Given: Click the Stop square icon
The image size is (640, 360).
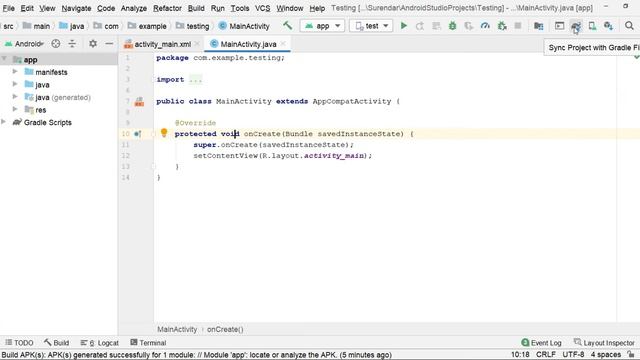Looking at the screenshot, I should click(518, 26).
